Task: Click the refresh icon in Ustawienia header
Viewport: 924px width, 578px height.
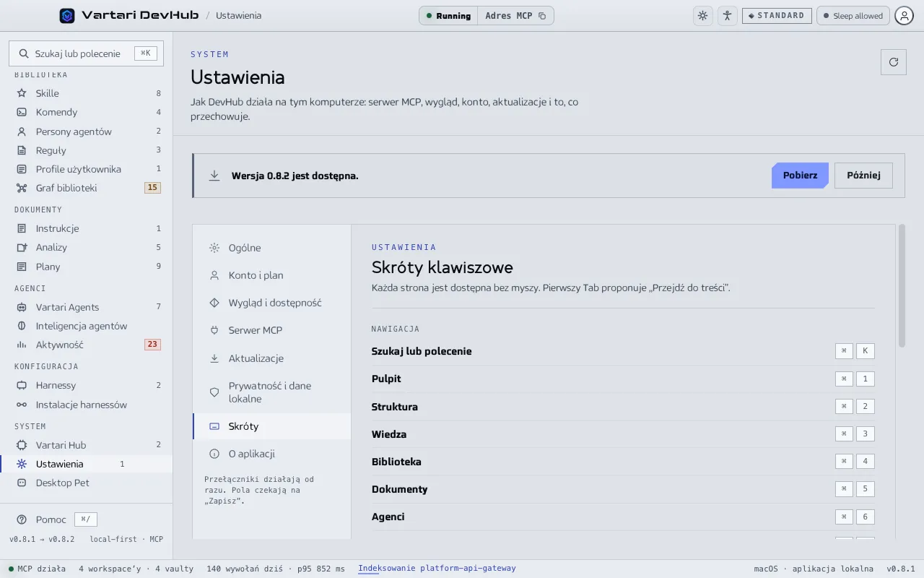Action: tap(894, 62)
